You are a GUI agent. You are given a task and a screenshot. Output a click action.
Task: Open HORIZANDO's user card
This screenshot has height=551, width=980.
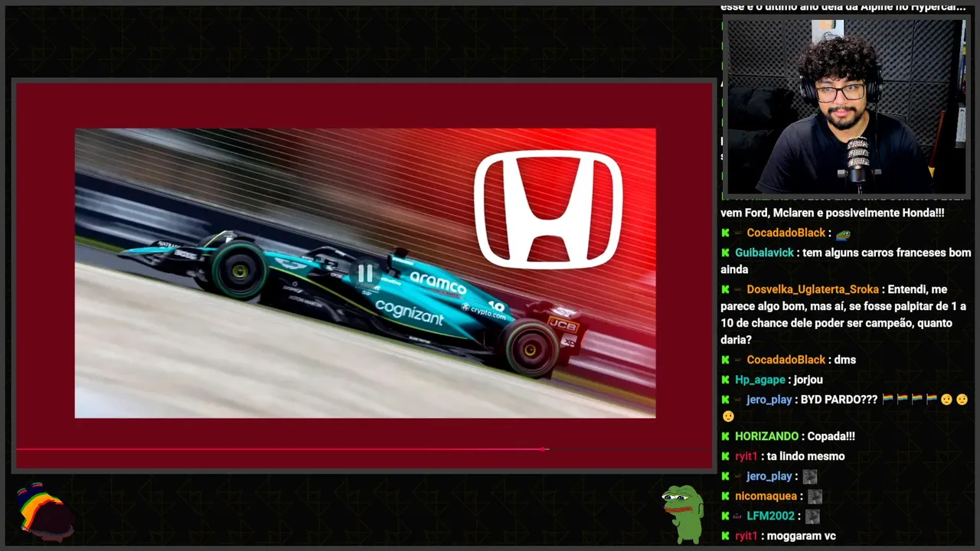[766, 436]
